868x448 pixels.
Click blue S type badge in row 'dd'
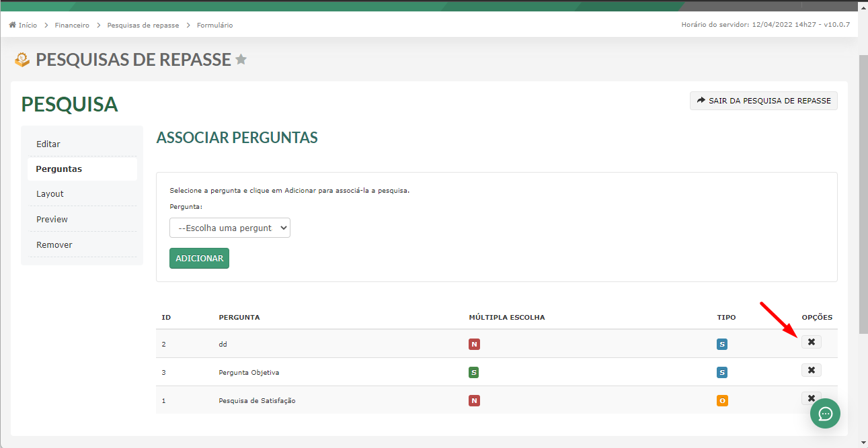pos(722,345)
